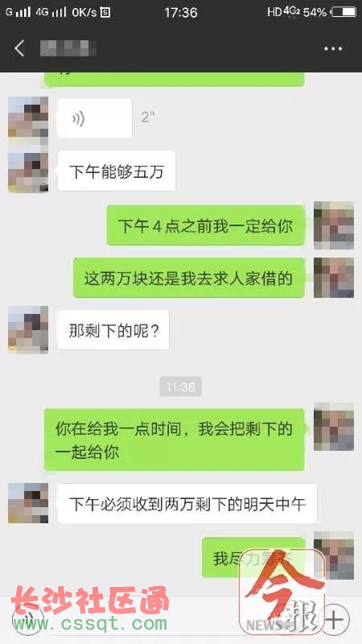
Task: Tap avatar beside 那剩下的呢？ message
Action: pyautogui.click(x=28, y=330)
